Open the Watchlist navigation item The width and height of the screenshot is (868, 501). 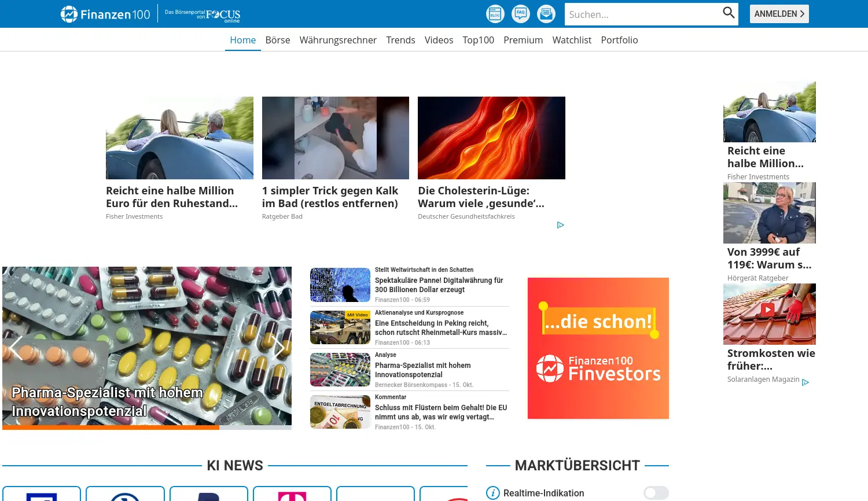(572, 40)
